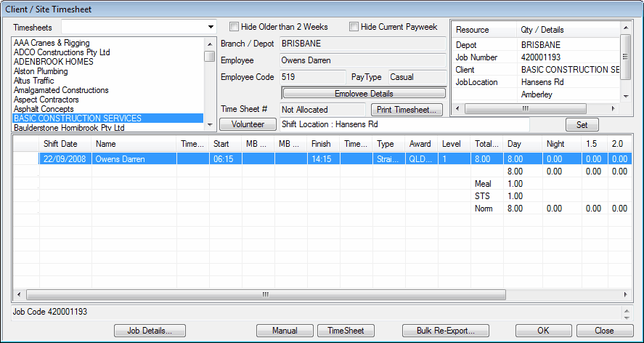Open Job Details dialog
The width and height of the screenshot is (644, 343).
[x=150, y=331]
